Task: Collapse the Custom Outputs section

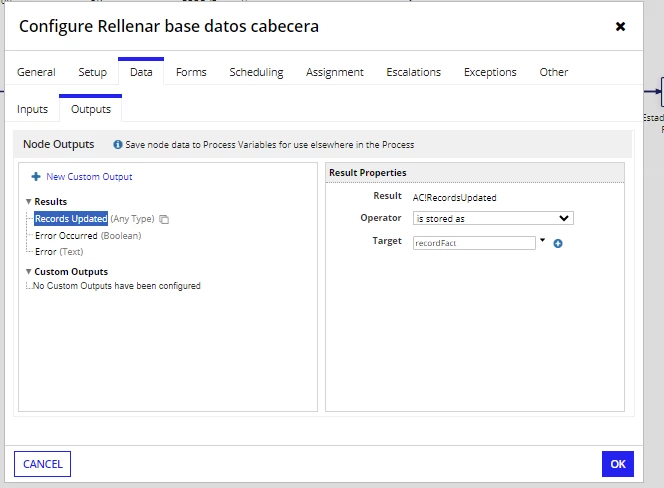Action: (28, 272)
